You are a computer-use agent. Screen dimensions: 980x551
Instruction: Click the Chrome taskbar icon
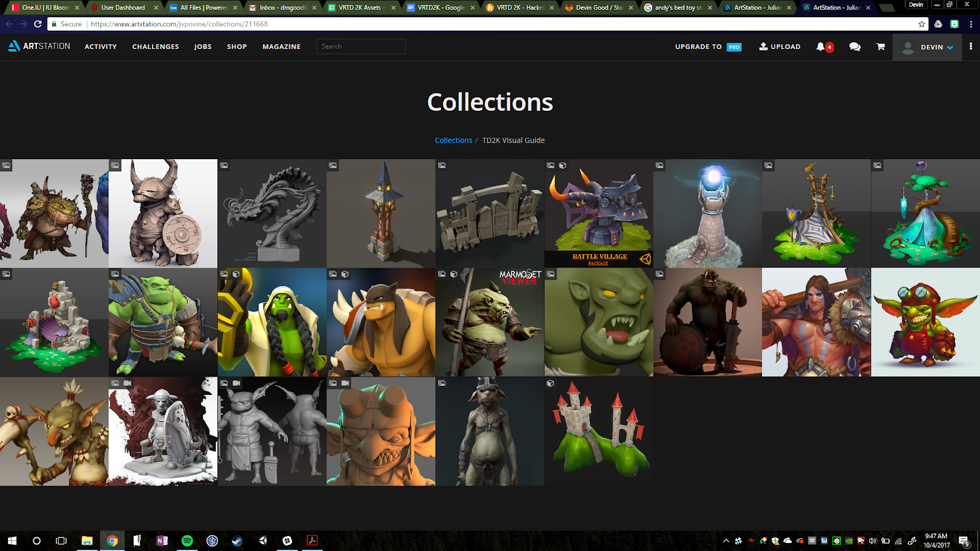pos(112,541)
